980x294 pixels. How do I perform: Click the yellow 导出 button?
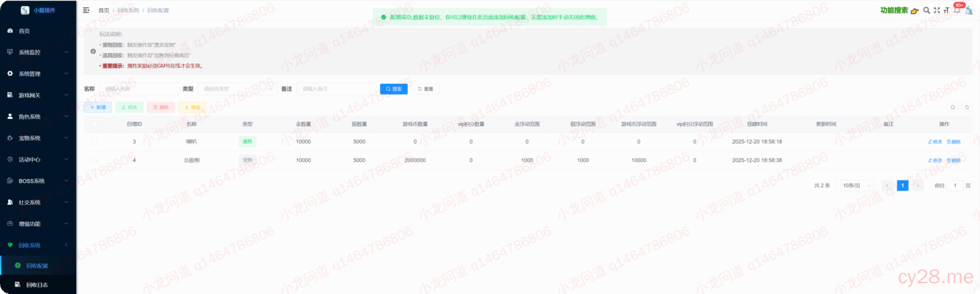pyautogui.click(x=192, y=107)
